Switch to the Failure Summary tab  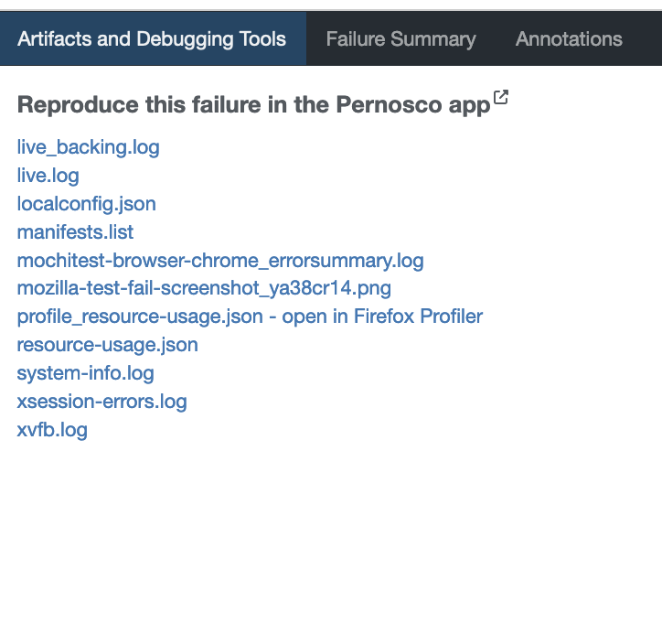400,39
